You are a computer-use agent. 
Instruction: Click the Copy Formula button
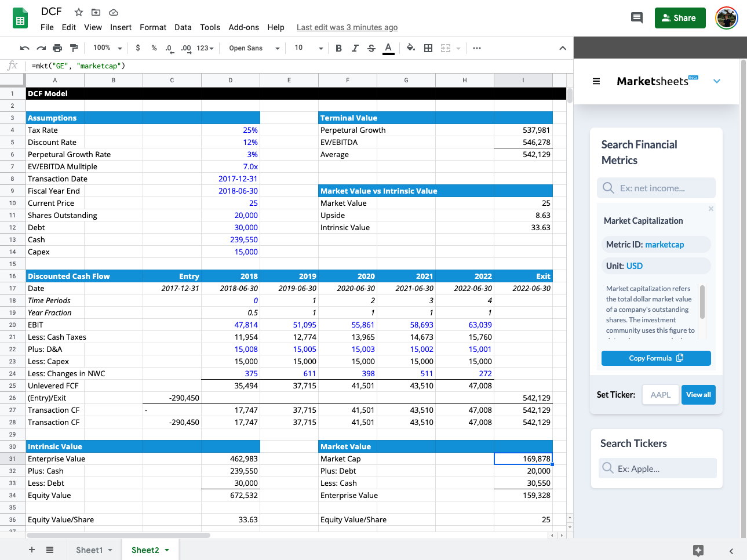point(656,358)
